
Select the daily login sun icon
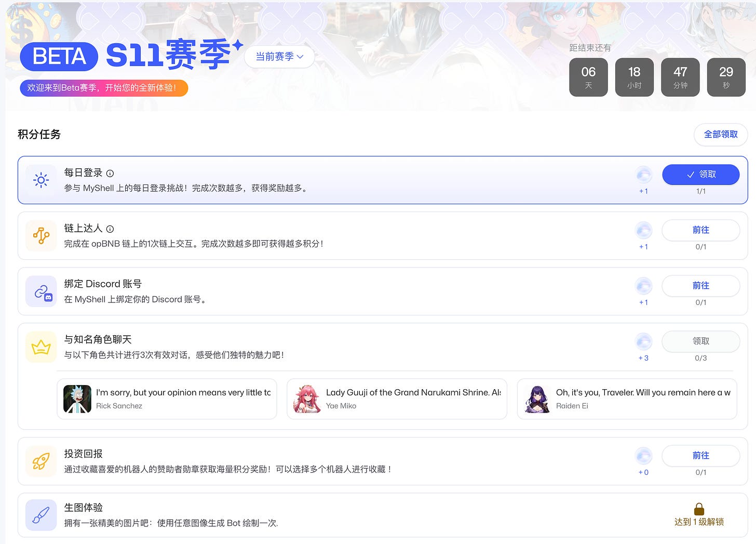click(40, 180)
